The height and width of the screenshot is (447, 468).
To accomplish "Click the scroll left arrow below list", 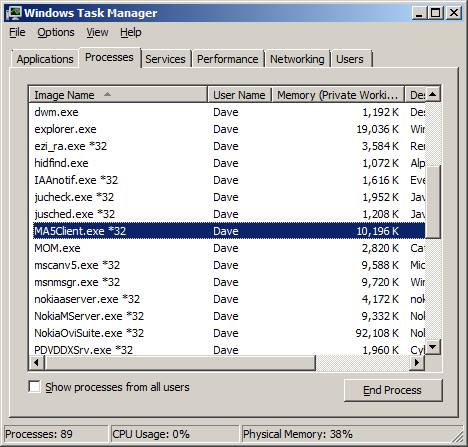I will pyautogui.click(x=36, y=362).
